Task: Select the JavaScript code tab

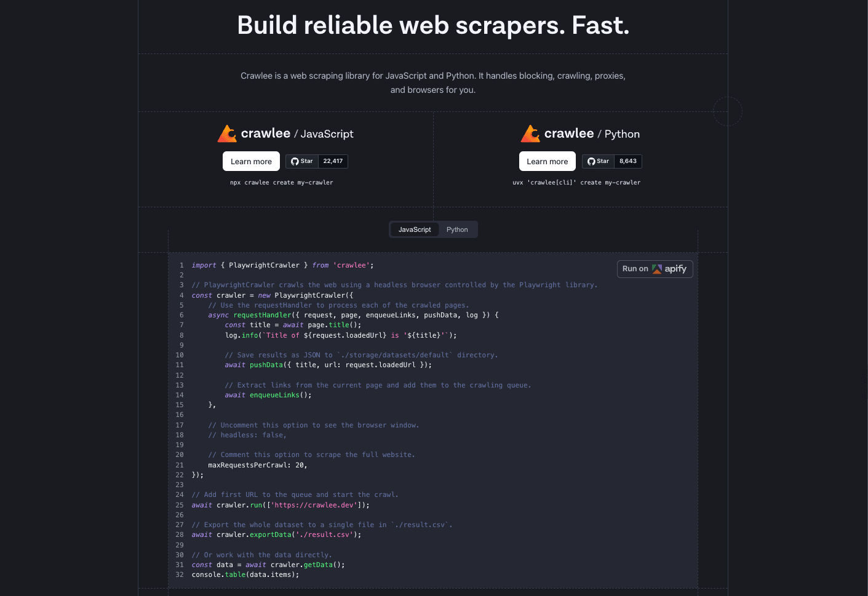Action: tap(415, 229)
